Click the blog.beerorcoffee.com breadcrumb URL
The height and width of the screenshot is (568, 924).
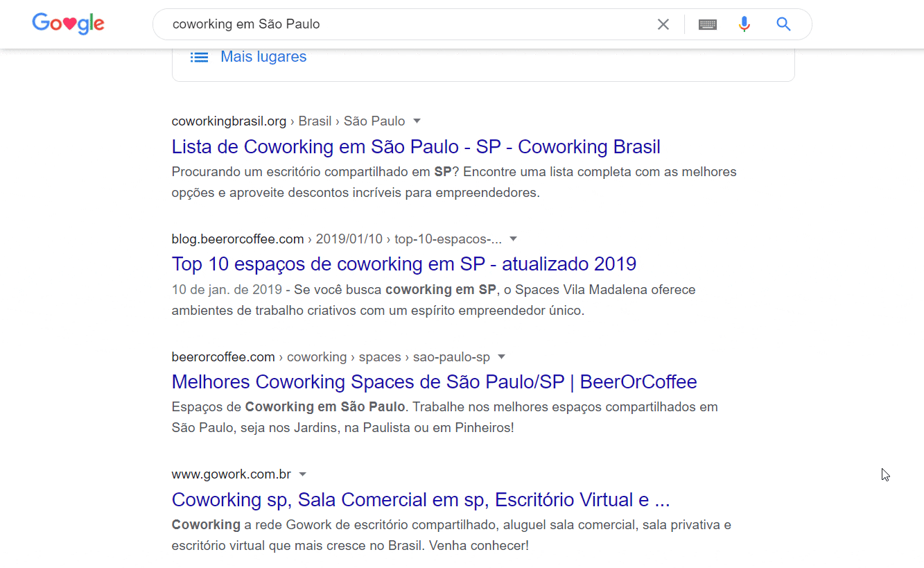coord(337,239)
